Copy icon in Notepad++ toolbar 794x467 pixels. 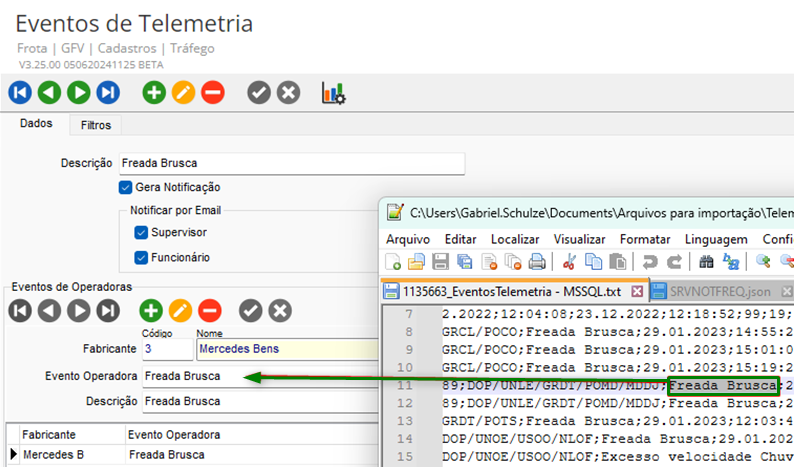pyautogui.click(x=593, y=262)
